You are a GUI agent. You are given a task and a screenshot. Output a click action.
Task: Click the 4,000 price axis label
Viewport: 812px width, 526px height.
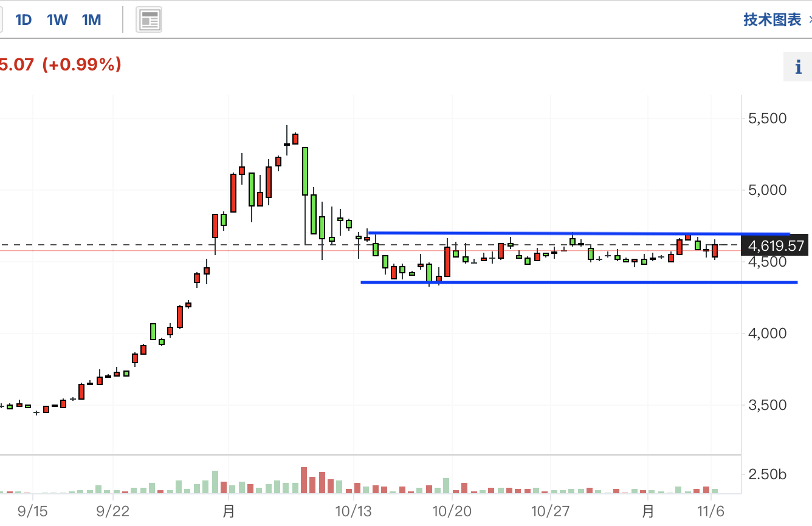point(768,333)
